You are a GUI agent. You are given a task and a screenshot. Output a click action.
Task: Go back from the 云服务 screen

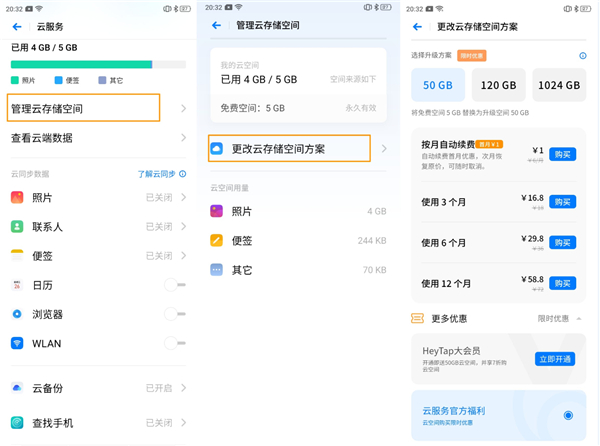17,26
